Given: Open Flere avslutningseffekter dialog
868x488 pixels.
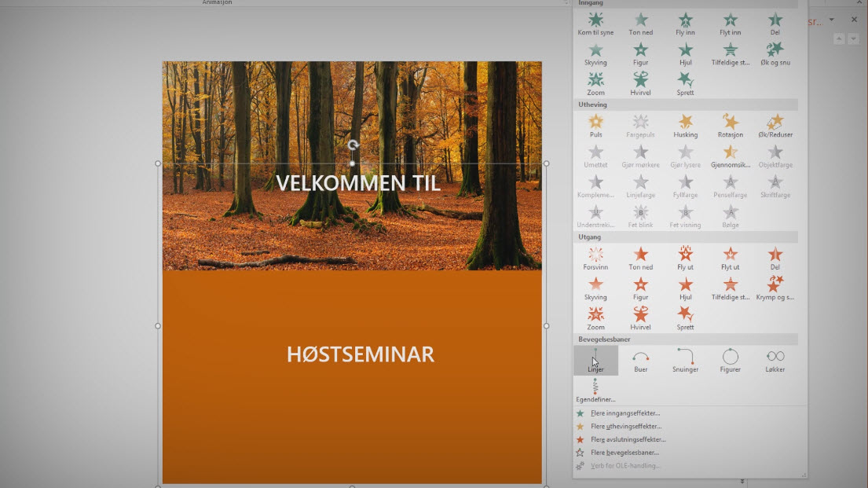Looking at the screenshot, I should [628, 440].
